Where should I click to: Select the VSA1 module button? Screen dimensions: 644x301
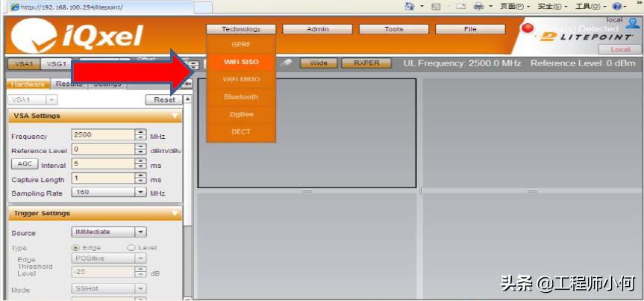click(23, 63)
